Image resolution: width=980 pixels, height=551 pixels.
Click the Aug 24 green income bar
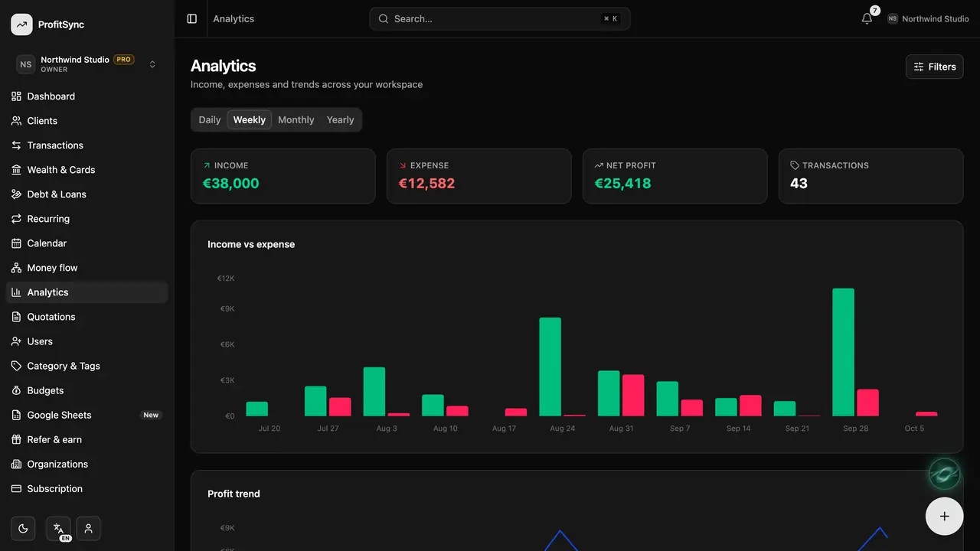click(x=550, y=367)
